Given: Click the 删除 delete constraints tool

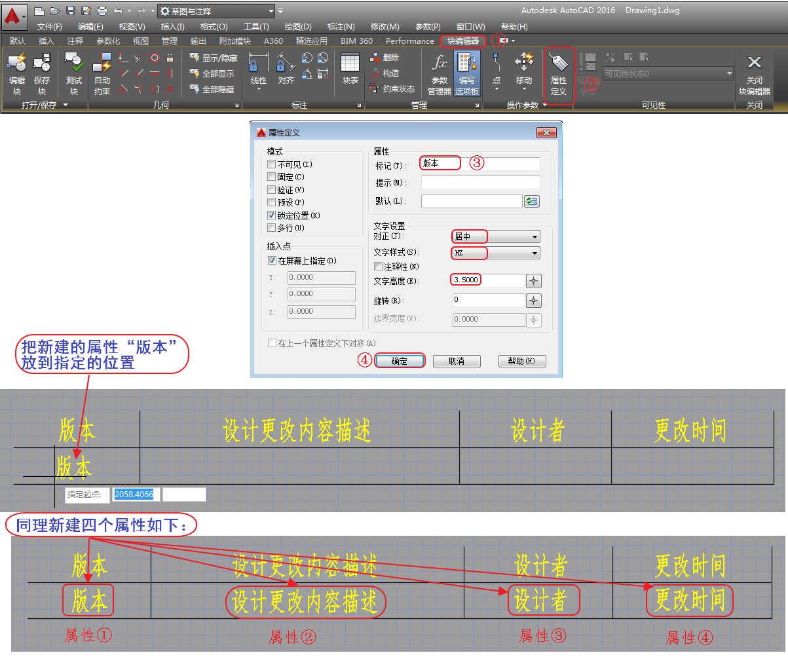Looking at the screenshot, I should tap(385, 58).
